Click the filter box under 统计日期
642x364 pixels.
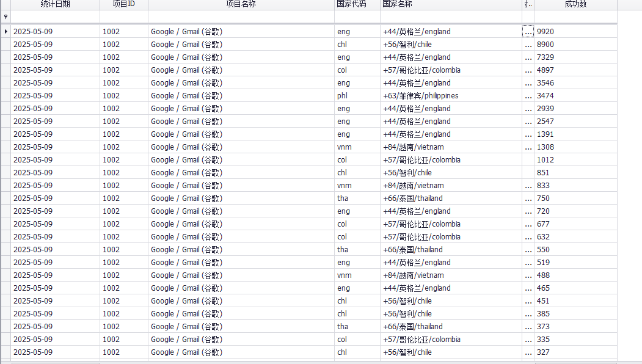55,16
